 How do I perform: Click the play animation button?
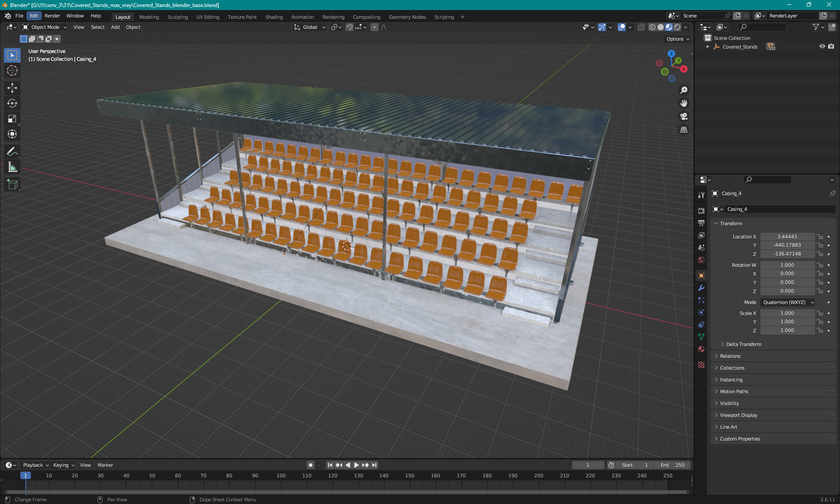[x=356, y=465]
